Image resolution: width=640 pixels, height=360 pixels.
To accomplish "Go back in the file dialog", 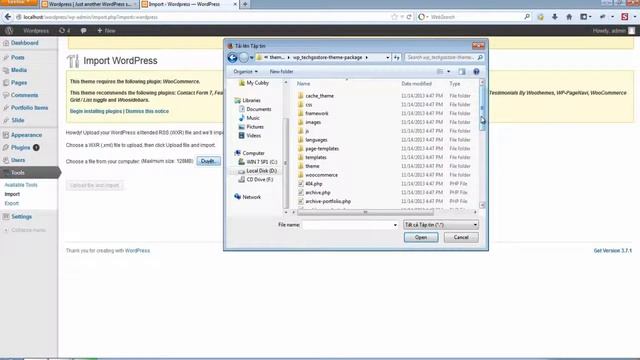I will 232,58.
